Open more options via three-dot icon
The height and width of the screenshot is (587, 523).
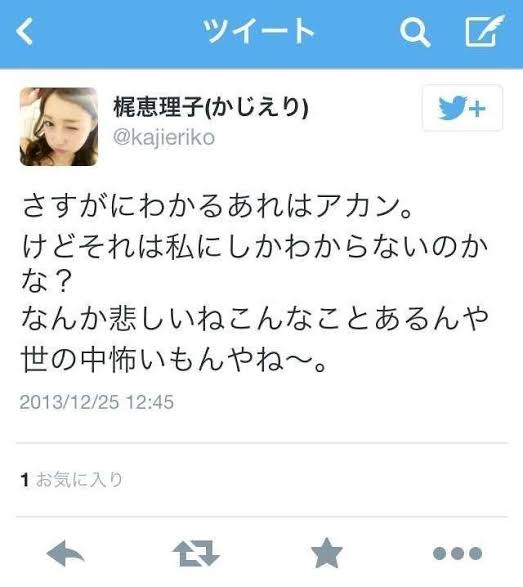(x=457, y=553)
